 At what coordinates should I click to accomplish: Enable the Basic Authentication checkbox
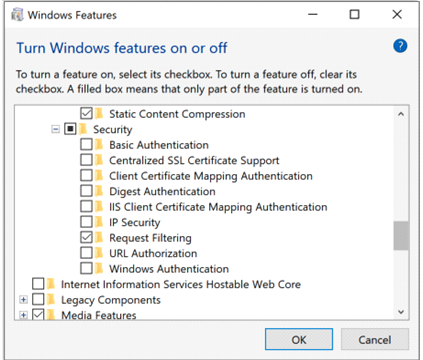[x=86, y=145]
